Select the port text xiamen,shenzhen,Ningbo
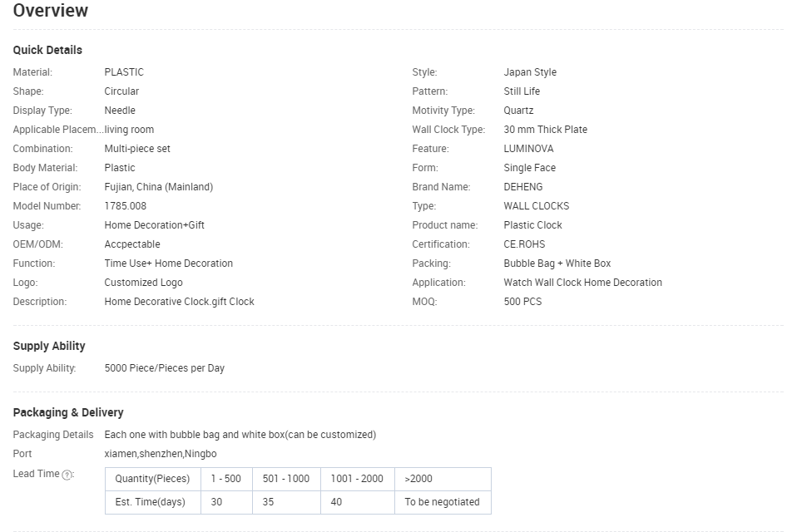The image size is (797, 532). pyautogui.click(x=161, y=454)
